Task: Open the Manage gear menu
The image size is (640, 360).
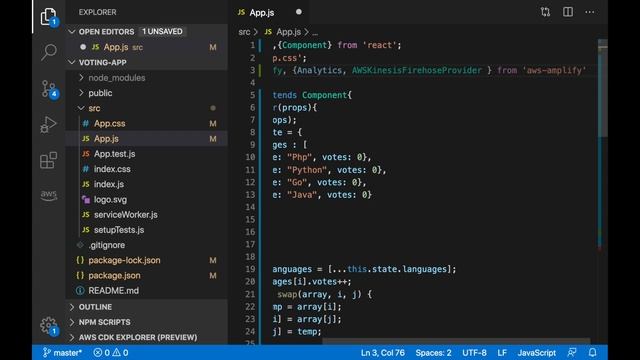Action: (49, 326)
